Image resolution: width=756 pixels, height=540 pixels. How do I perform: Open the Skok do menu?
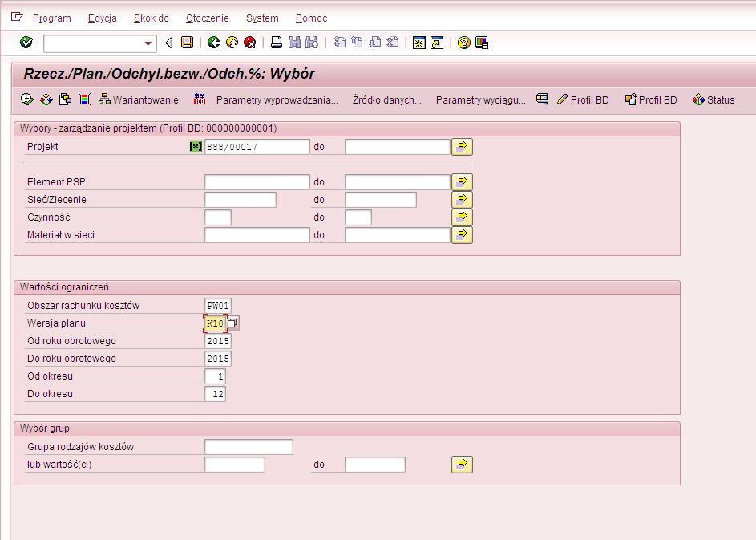152,18
